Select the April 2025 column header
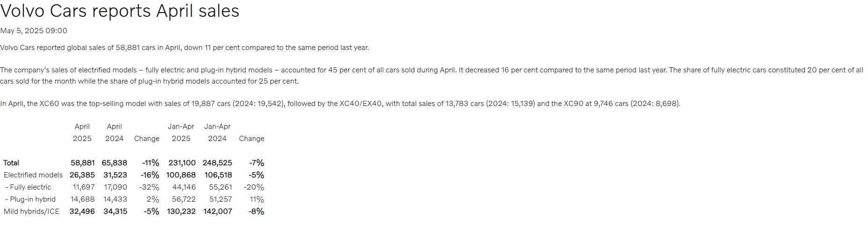The height and width of the screenshot is (232, 868). coord(82,133)
